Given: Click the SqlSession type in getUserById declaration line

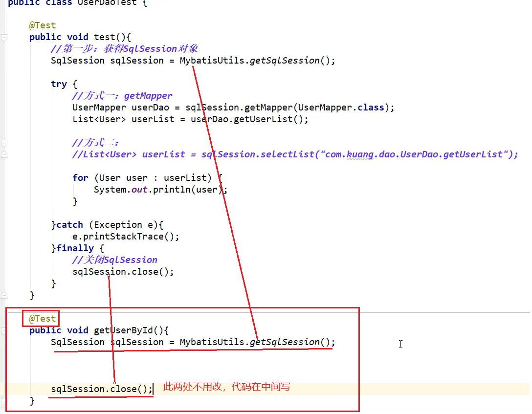Looking at the screenshot, I should [x=78, y=342].
